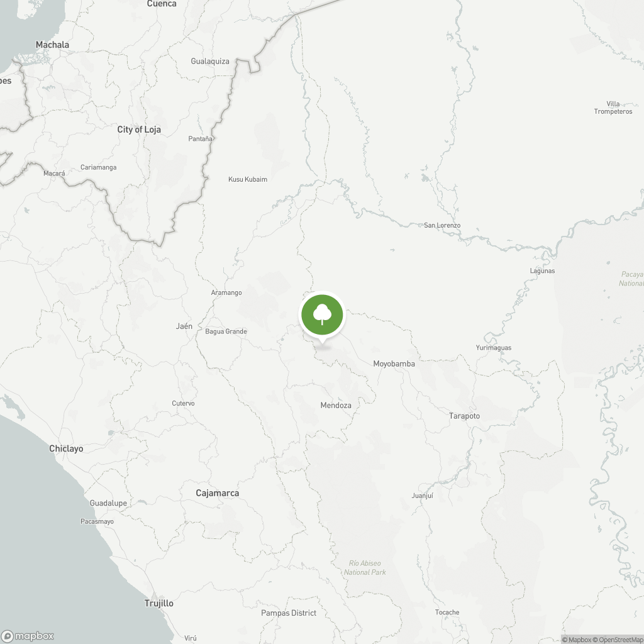Select the Moyobamba city label
Viewport: 644px width, 644px height.
point(394,364)
